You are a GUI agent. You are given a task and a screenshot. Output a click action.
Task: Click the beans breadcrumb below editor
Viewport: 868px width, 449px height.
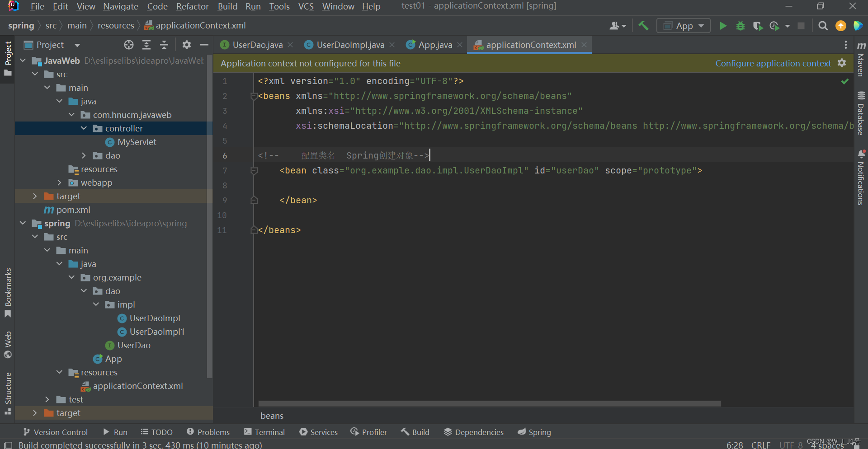[272, 416]
